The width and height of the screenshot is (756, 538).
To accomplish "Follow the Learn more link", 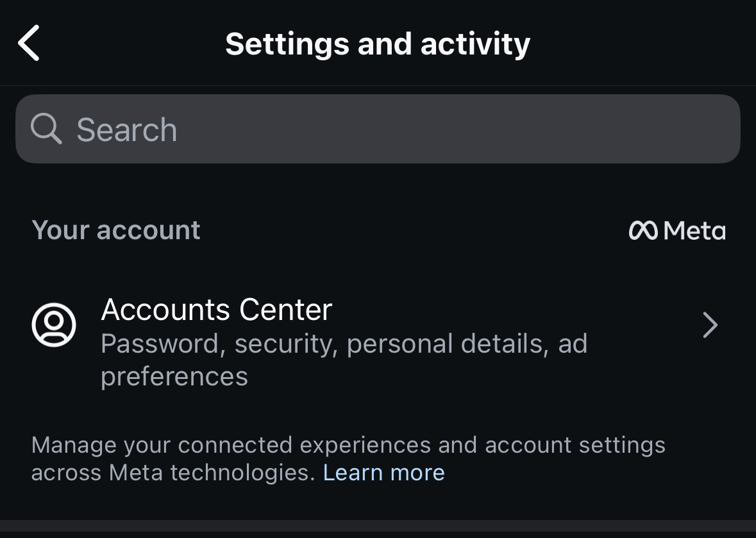I will tap(383, 473).
